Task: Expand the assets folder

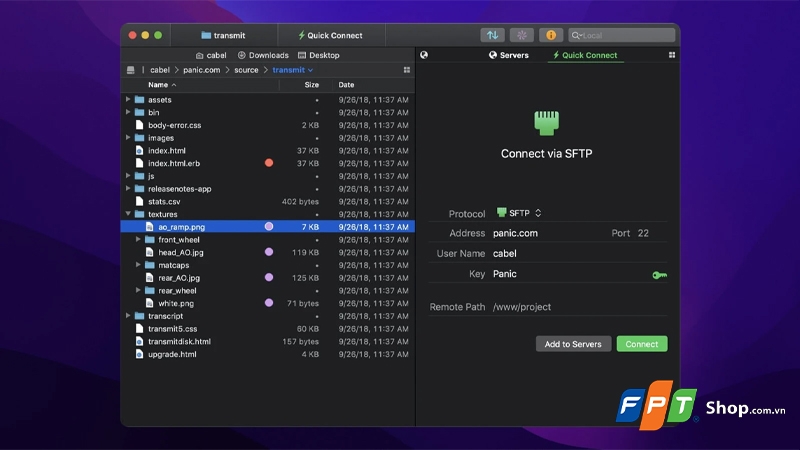Action: tap(128, 99)
